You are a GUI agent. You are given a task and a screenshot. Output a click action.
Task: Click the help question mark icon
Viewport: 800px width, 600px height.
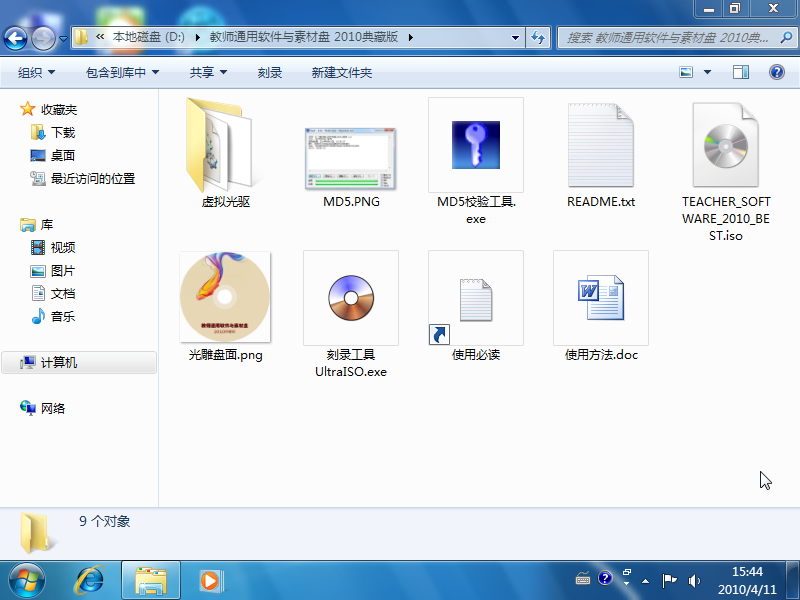tap(776, 72)
